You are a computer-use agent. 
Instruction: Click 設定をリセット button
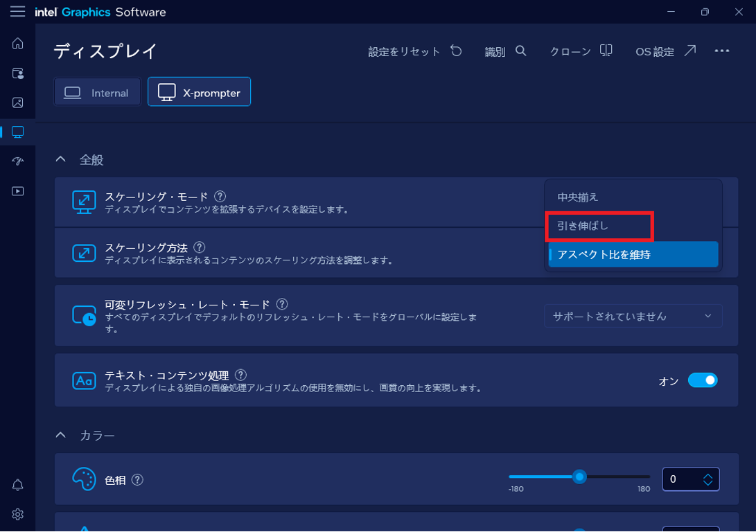pyautogui.click(x=414, y=51)
